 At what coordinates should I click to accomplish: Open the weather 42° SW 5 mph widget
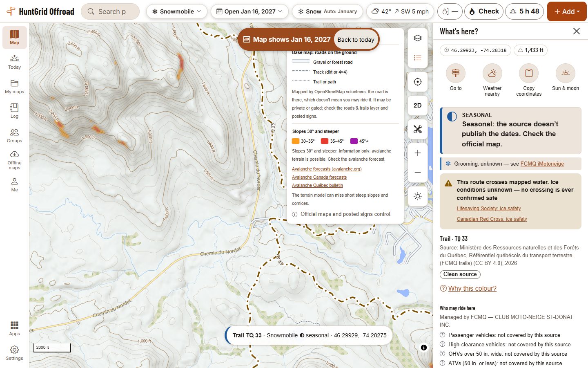point(400,11)
